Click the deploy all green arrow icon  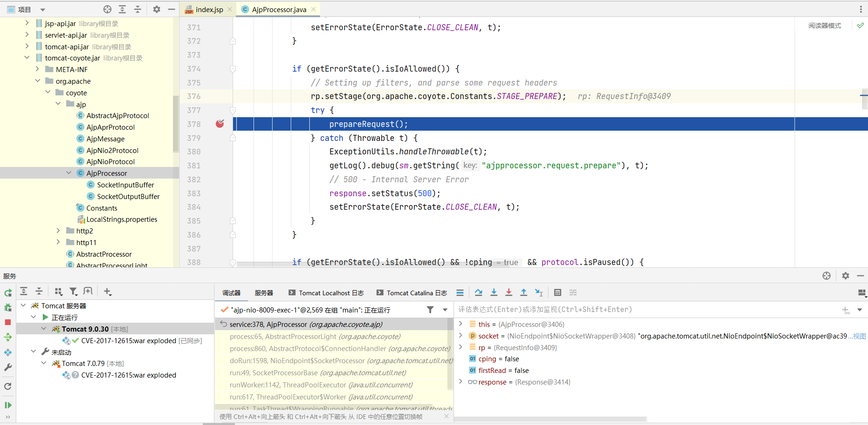8,337
